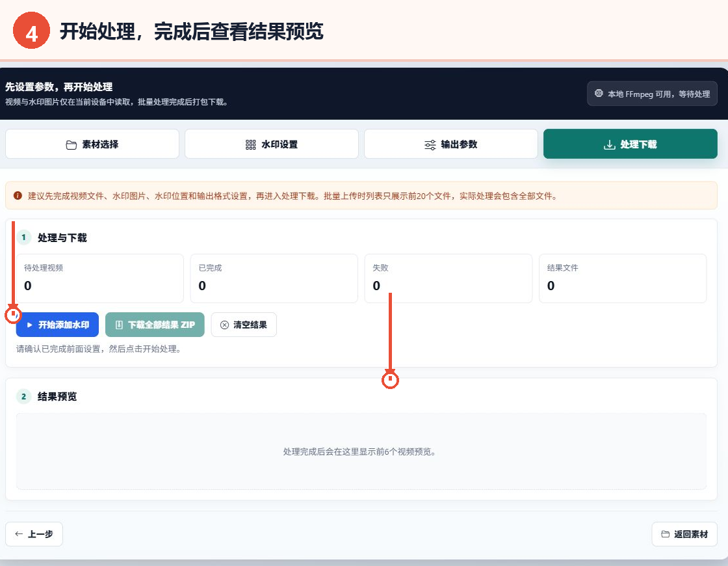Click the text 请确认已完成前面设置，然后点击开始处理。
The height and width of the screenshot is (566, 728).
(x=98, y=349)
